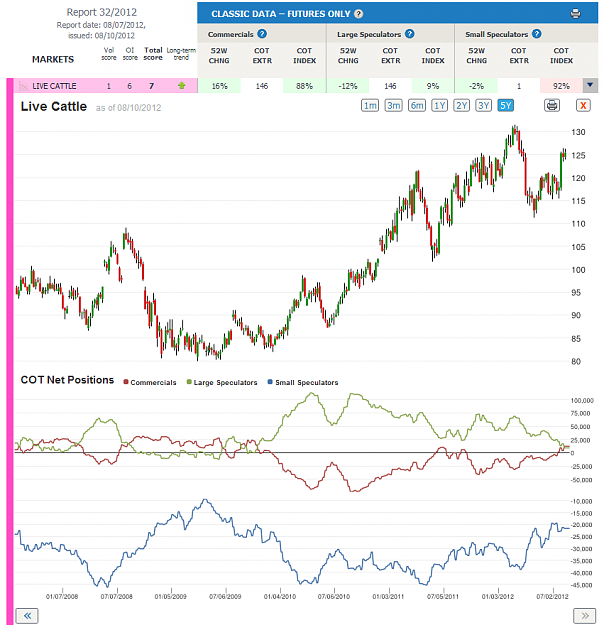The width and height of the screenshot is (604, 625).
Task: Choose the 5Y range tab
Action: click(506, 106)
